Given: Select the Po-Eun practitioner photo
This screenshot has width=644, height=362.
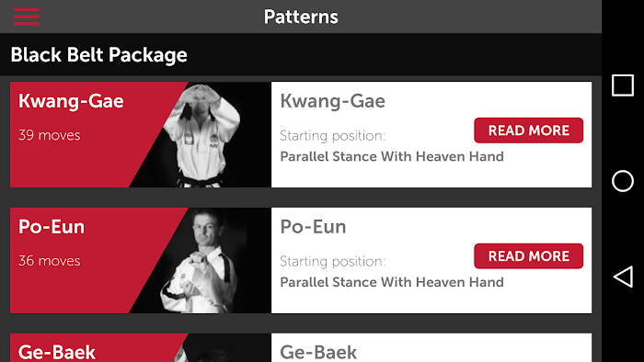Looking at the screenshot, I should pos(200,261).
